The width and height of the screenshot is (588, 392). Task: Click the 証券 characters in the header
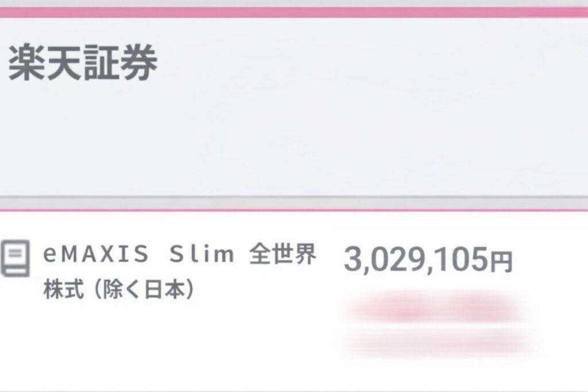point(121,62)
